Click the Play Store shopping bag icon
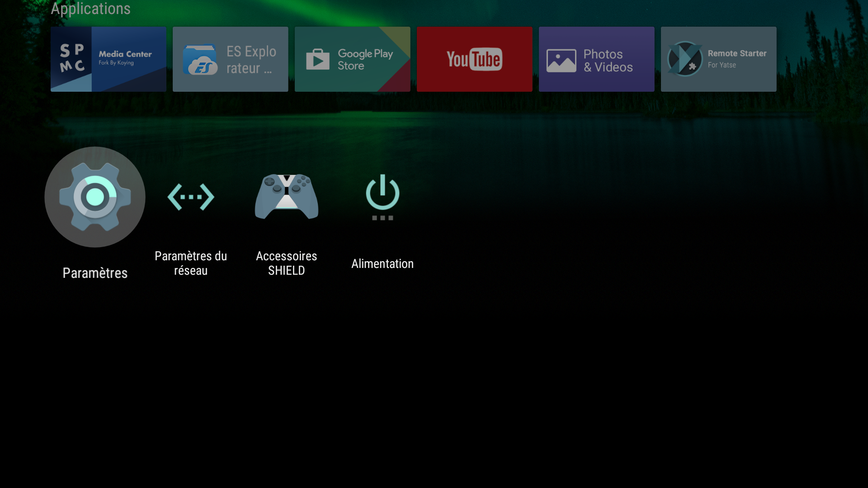Screen dimensions: 868x488 318,59
